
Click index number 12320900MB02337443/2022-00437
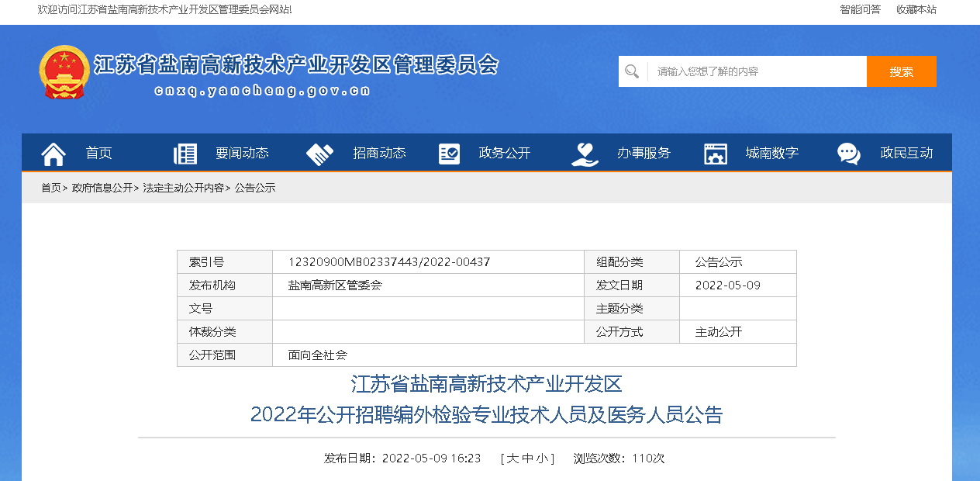pyautogui.click(x=389, y=262)
